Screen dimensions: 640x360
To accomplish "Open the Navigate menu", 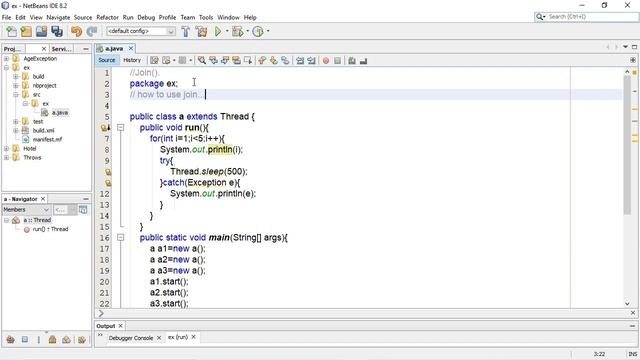I will coord(58,18).
